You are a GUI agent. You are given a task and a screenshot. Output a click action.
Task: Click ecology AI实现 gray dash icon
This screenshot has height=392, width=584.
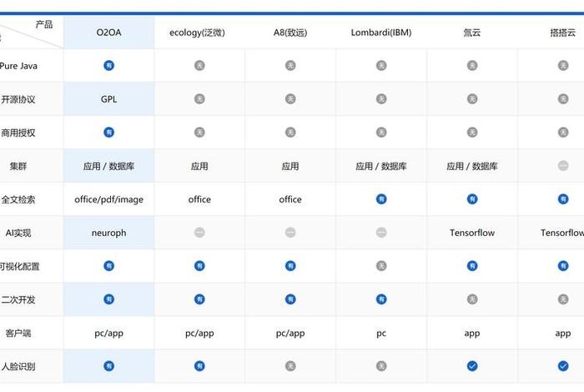(199, 233)
